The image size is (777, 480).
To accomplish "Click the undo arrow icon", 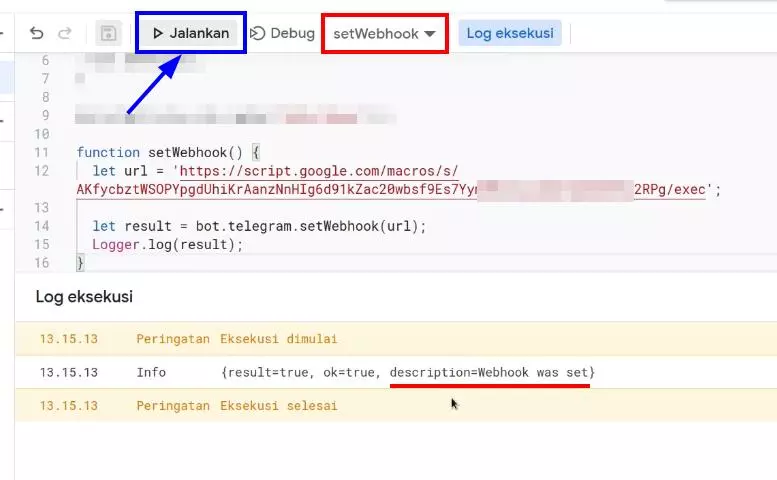I will [x=37, y=33].
